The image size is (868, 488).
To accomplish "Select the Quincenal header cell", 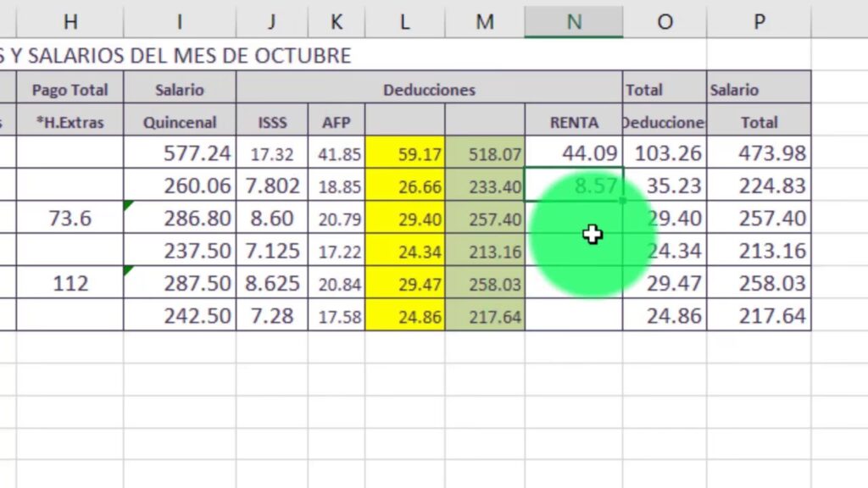I will point(180,122).
